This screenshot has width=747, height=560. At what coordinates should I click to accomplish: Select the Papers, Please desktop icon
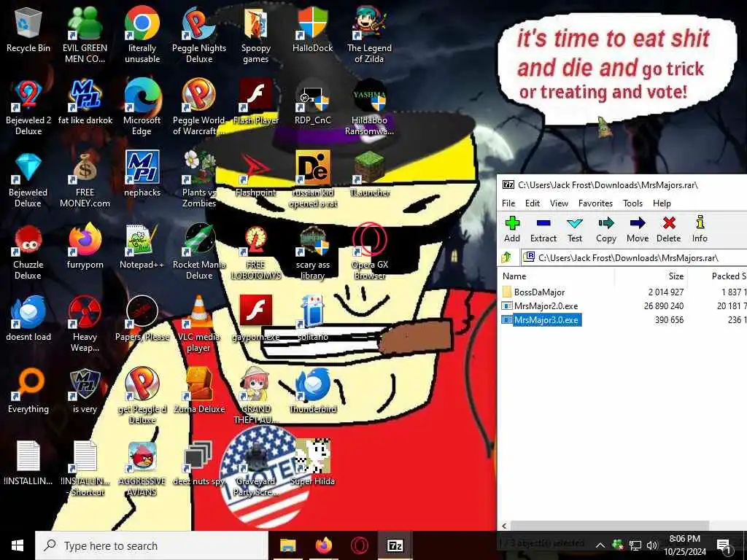click(x=142, y=319)
